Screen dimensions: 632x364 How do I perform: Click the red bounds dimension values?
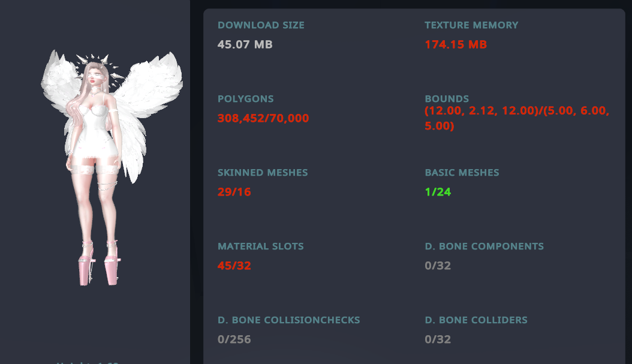click(x=517, y=118)
